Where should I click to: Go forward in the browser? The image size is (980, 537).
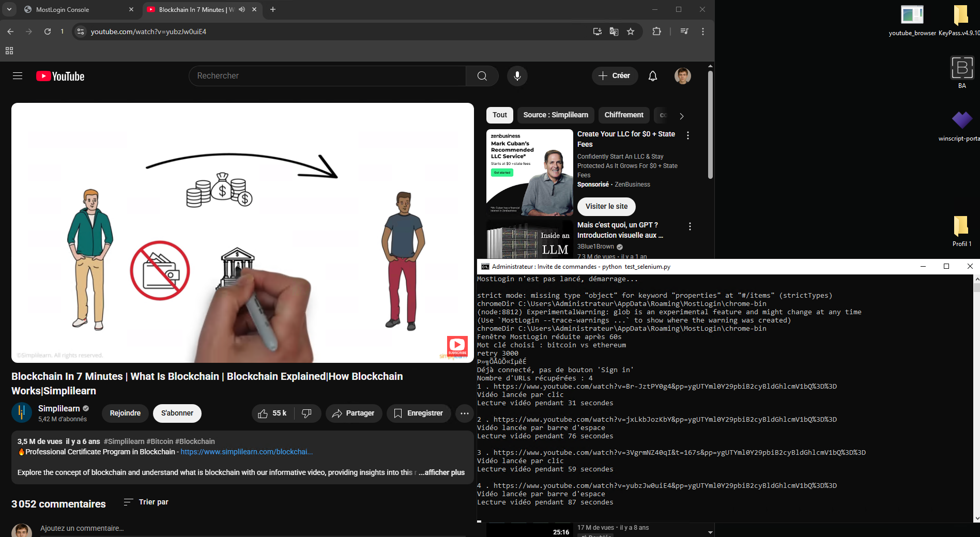(x=29, y=32)
